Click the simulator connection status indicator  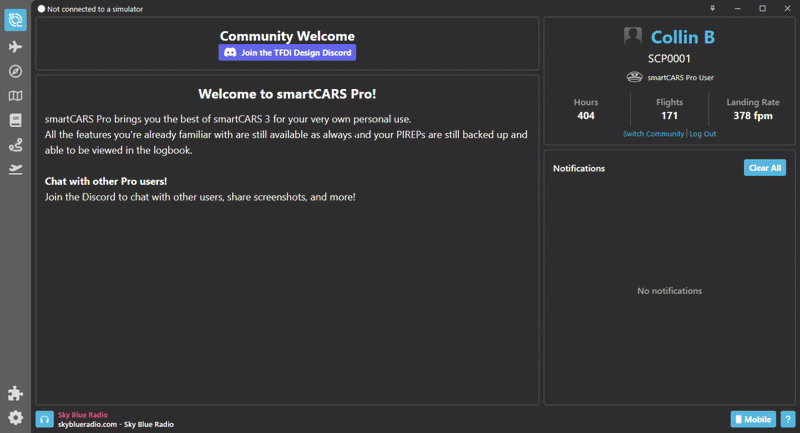point(41,9)
